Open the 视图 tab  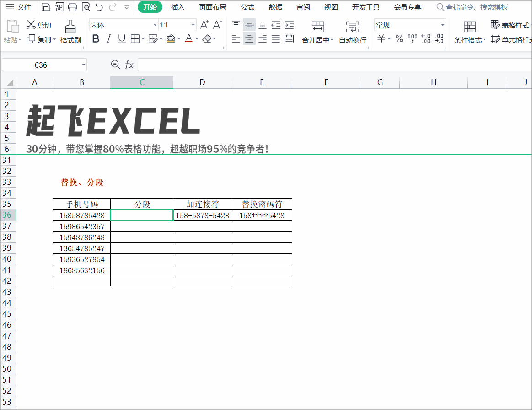tap(331, 7)
